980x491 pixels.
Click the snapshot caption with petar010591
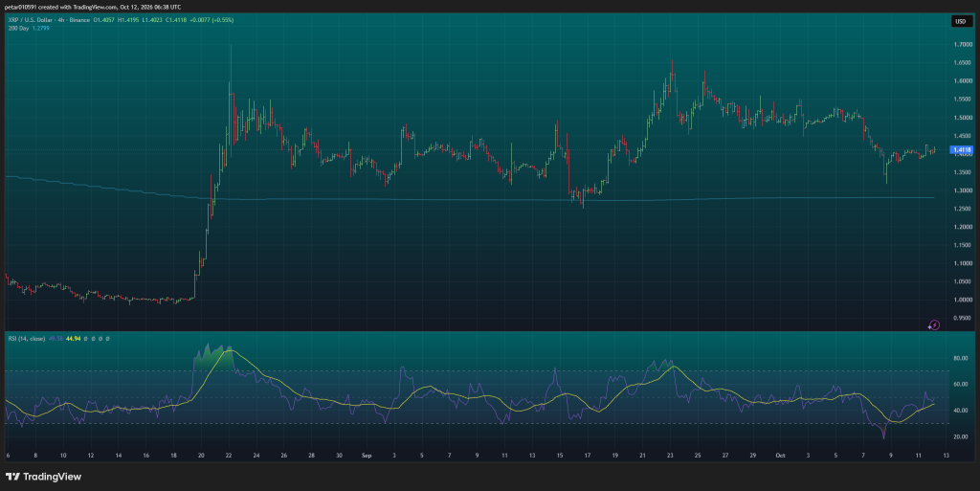(x=93, y=7)
